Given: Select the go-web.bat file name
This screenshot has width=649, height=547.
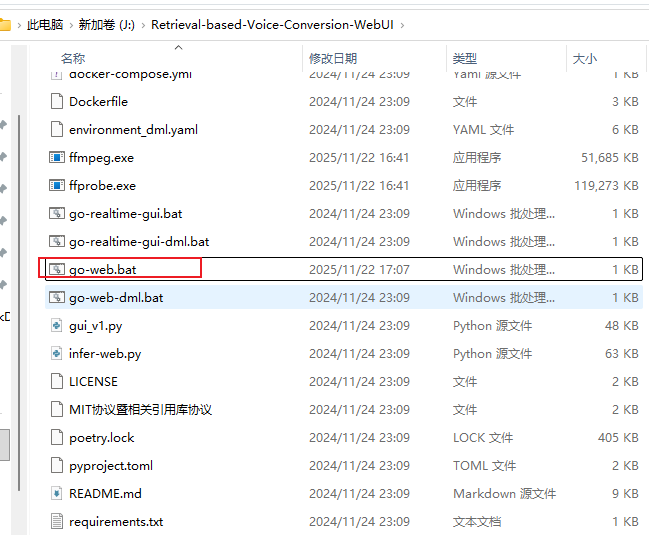Looking at the screenshot, I should coord(103,270).
